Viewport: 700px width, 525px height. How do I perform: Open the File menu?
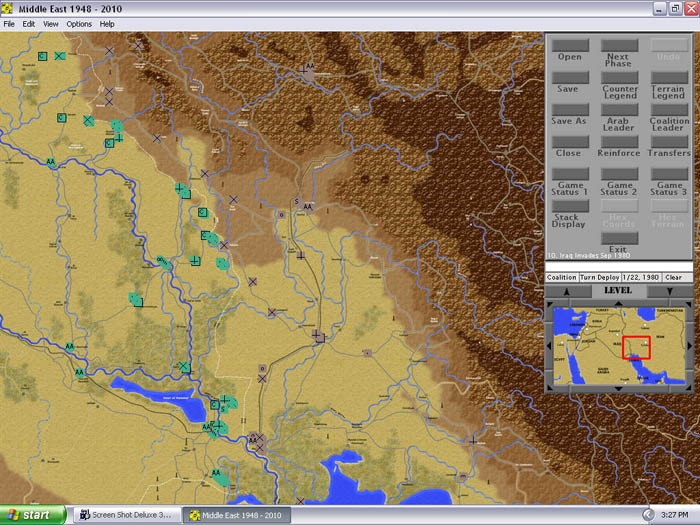pos(9,24)
